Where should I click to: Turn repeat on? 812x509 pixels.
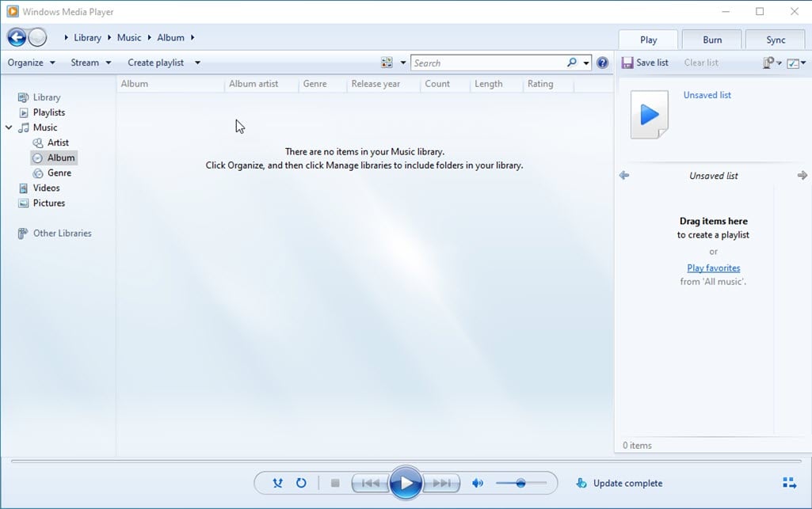click(301, 483)
